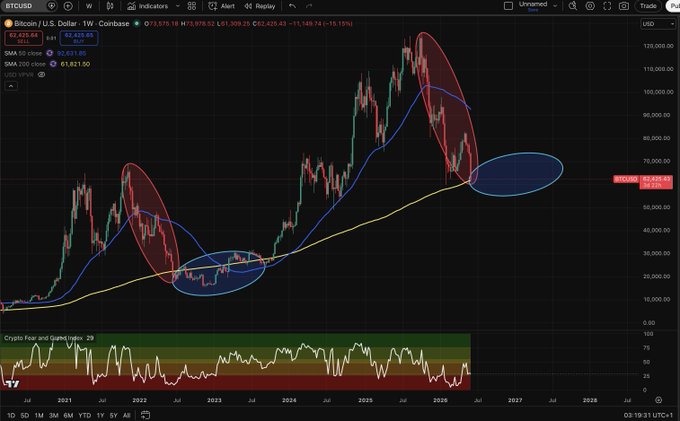Click the Bitcoin / U.S. Dollar title
Screen dimensions: 680x421
[x=72, y=23]
